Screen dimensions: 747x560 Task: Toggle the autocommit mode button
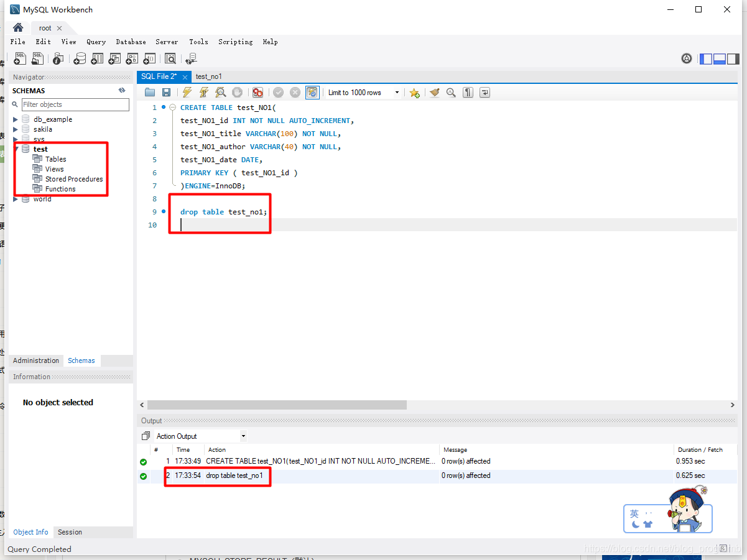click(x=312, y=93)
